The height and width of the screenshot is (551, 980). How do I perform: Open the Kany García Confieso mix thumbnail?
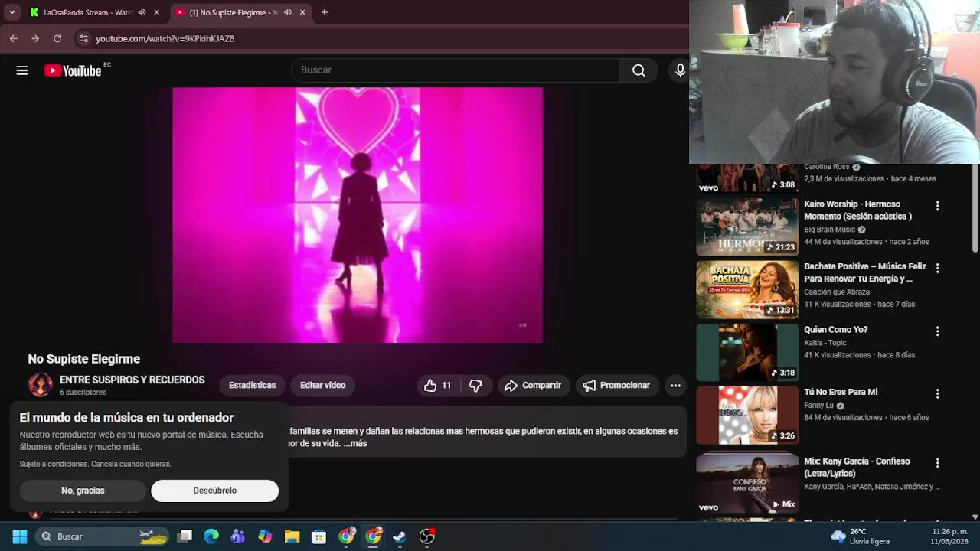click(x=747, y=484)
